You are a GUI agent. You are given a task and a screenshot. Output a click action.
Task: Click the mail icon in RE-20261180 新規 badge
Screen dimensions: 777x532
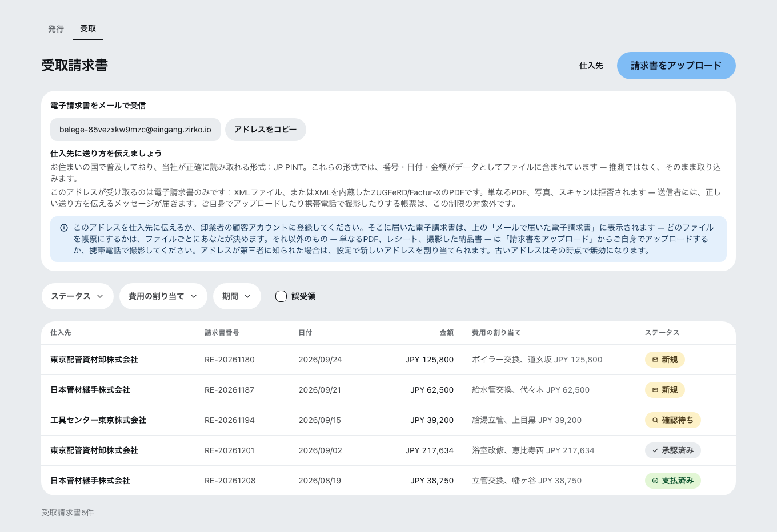click(655, 360)
